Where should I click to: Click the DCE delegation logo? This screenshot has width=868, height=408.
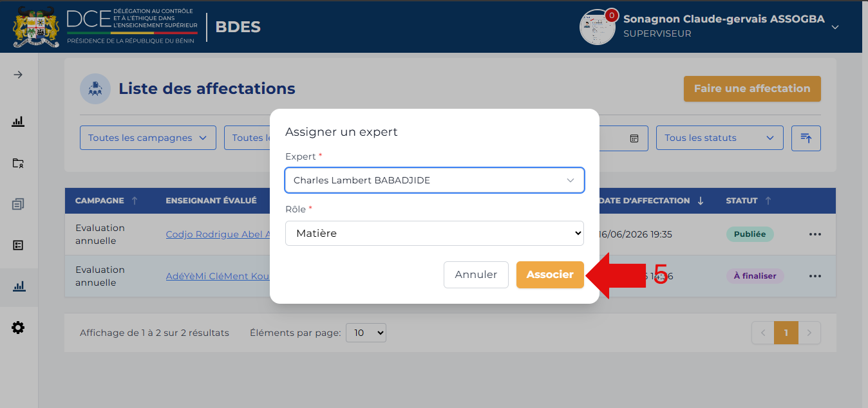tap(132, 27)
